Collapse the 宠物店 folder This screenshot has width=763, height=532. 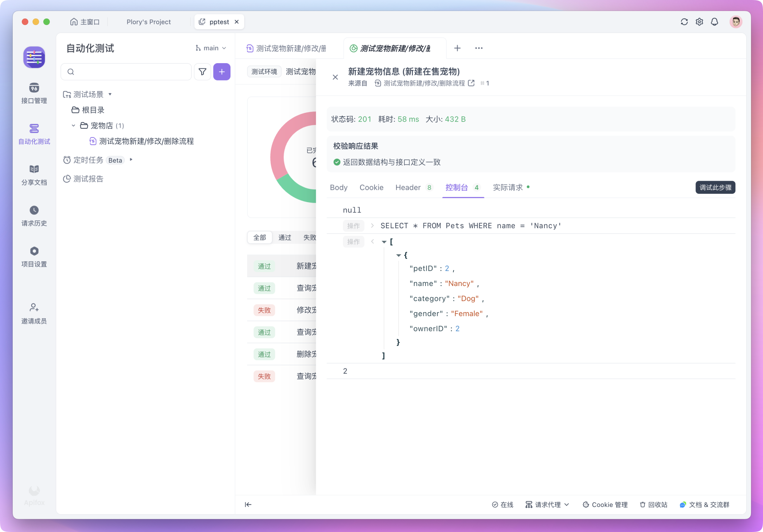(x=73, y=126)
